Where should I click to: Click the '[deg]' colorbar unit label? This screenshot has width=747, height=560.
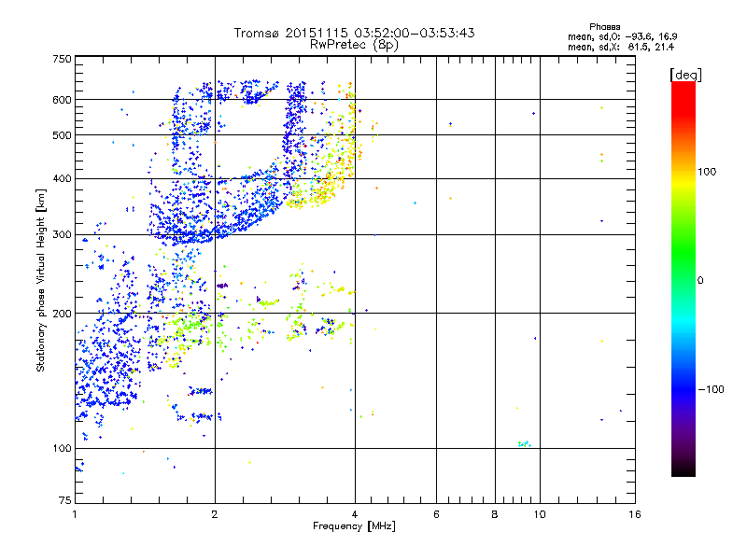click(x=685, y=75)
